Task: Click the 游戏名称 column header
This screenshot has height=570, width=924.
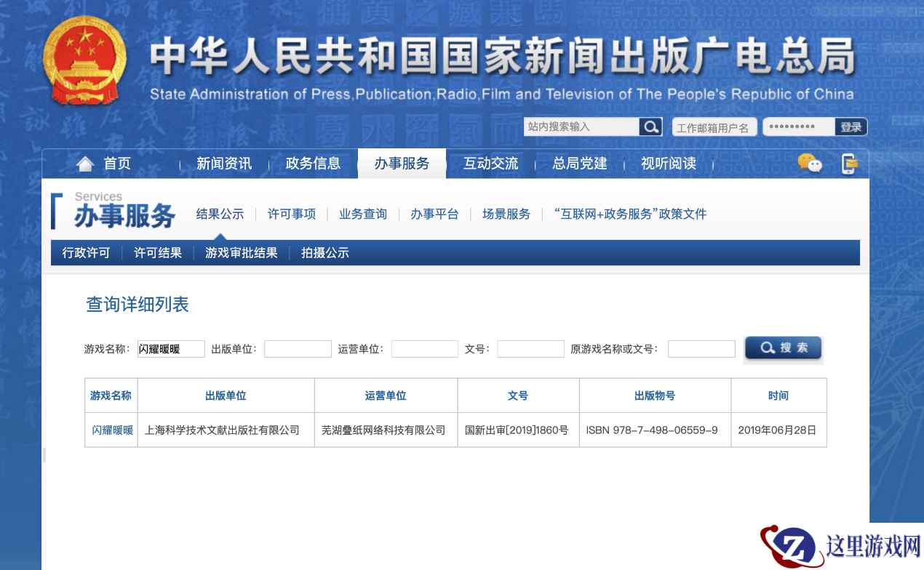Action: click(x=111, y=396)
